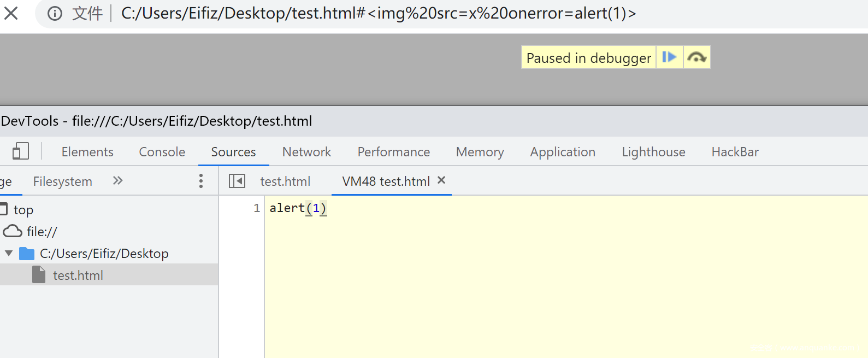Switch to the Network panel
Viewport: 868px width, 358px height.
(x=306, y=152)
